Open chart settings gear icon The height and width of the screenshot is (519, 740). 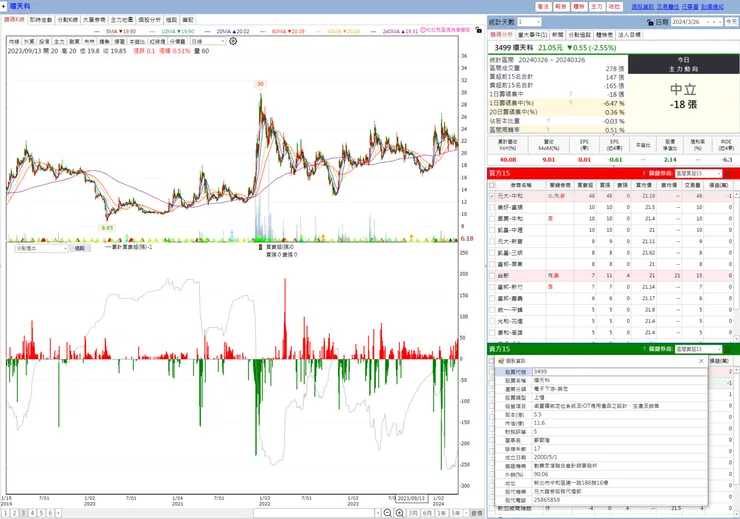click(233, 41)
